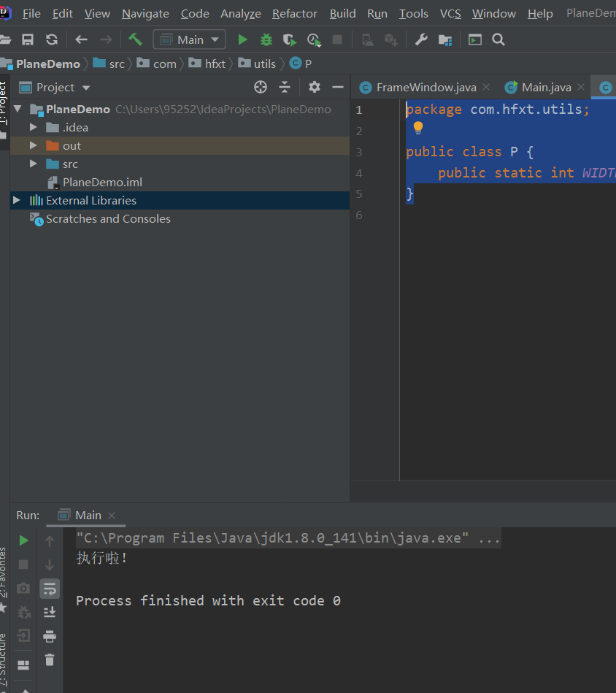Expand the src folder

tap(33, 164)
